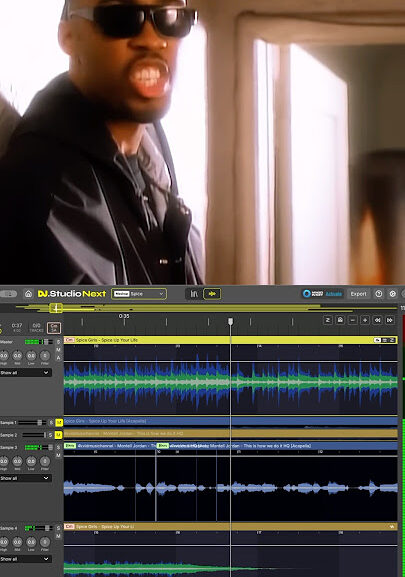Click the Cm key tag on Spice Girls track
Image resolution: width=405 pixels, height=577 pixels.
(x=70, y=340)
